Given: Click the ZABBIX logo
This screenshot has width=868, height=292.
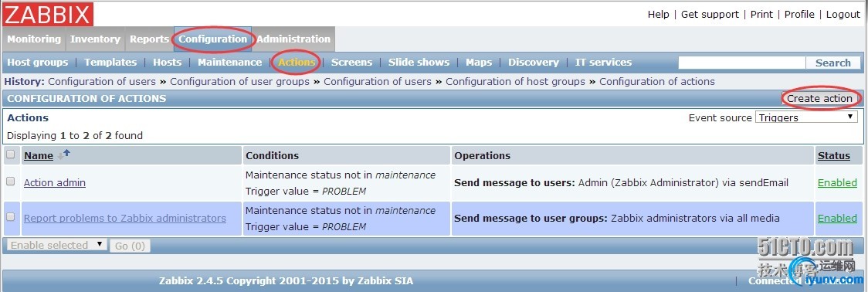Looking at the screenshot, I should click(48, 14).
